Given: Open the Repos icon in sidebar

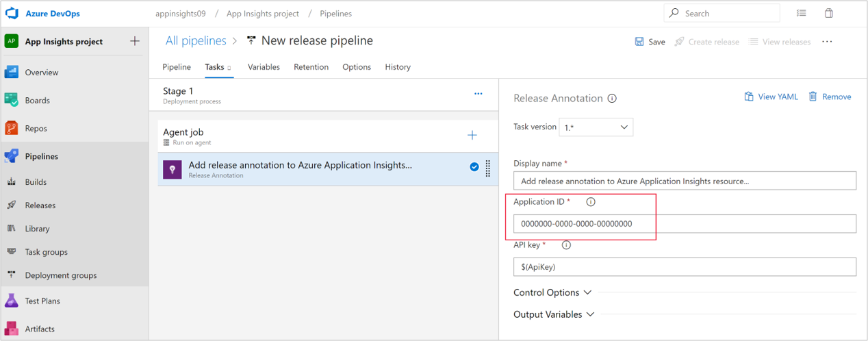Looking at the screenshot, I should coord(12,128).
